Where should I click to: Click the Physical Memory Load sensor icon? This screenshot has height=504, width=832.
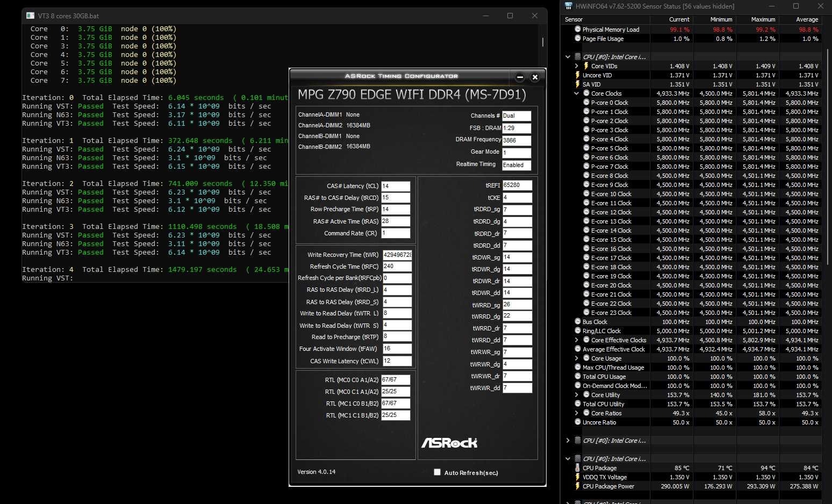click(578, 29)
